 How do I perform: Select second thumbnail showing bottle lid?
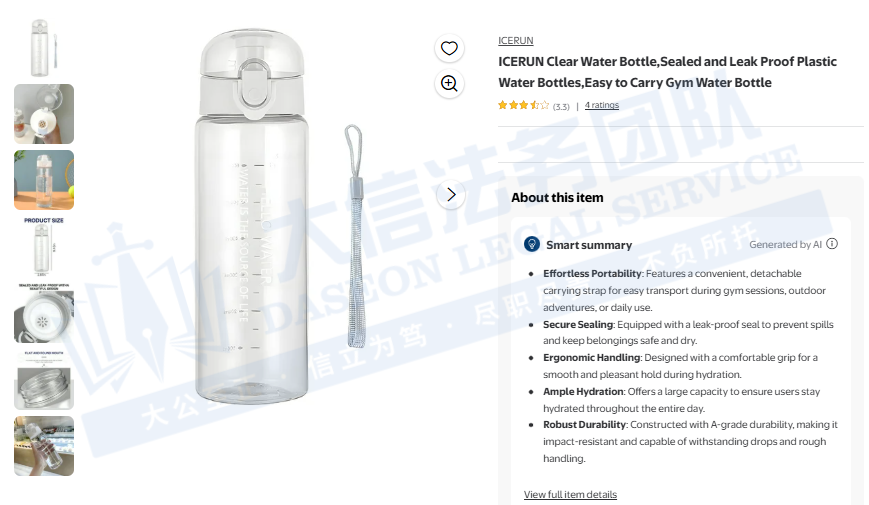pyautogui.click(x=44, y=114)
